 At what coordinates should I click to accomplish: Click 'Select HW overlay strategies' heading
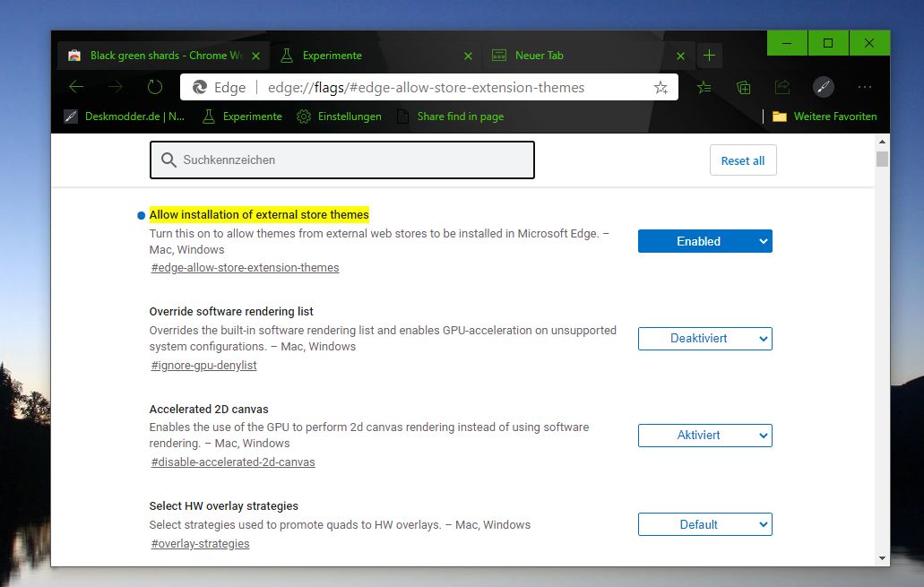224,505
